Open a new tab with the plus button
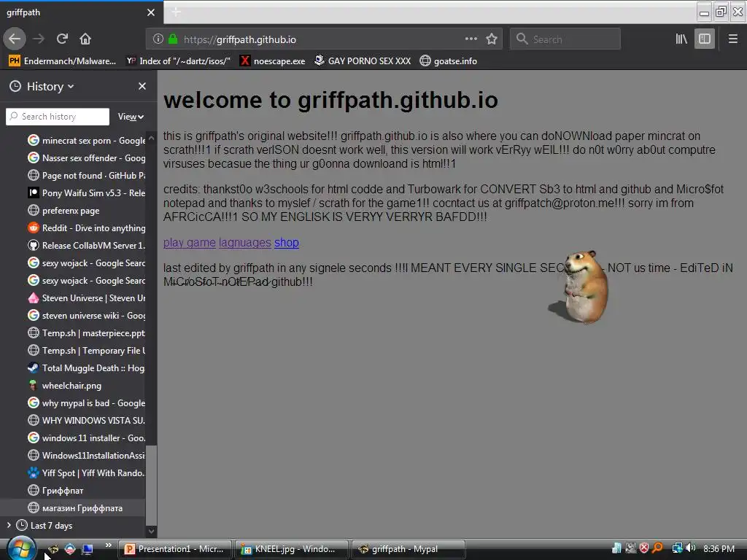Viewport: 747px width, 560px height. coord(176,12)
